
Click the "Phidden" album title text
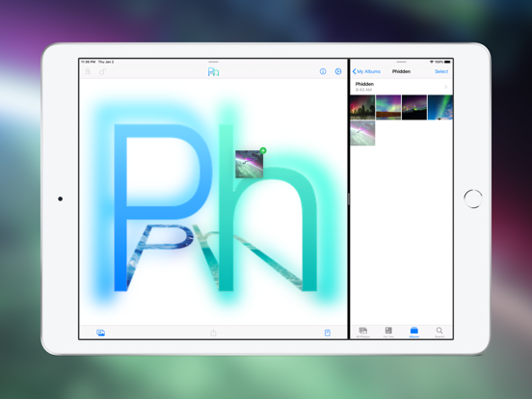[x=401, y=71]
